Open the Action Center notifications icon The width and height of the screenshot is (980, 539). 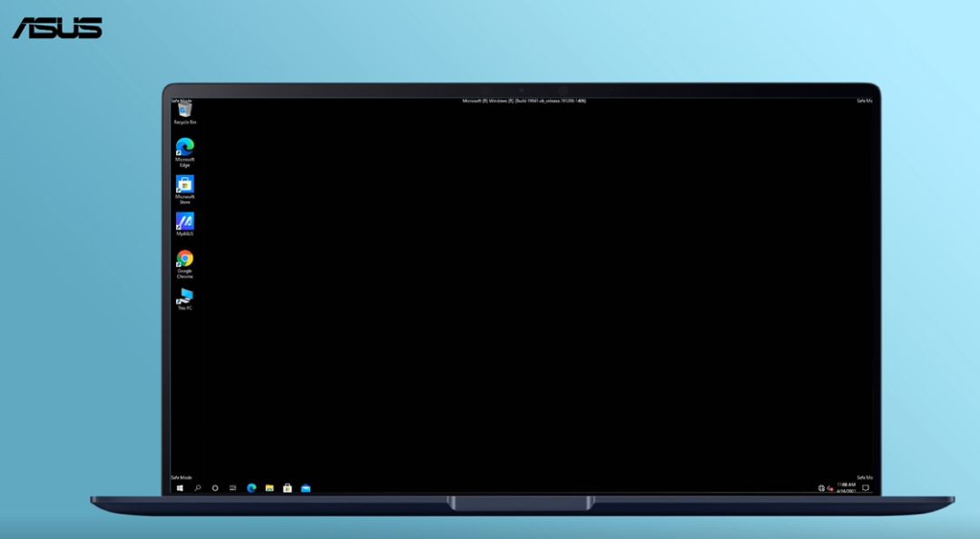point(866,487)
